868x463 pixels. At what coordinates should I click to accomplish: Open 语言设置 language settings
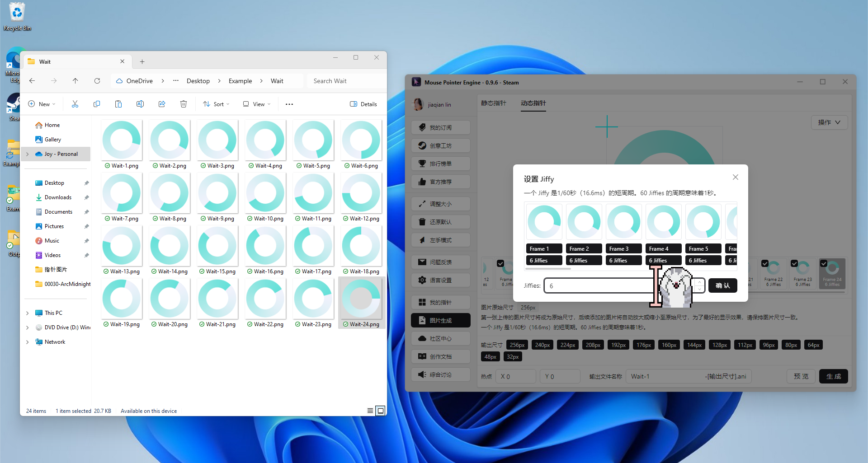(440, 281)
